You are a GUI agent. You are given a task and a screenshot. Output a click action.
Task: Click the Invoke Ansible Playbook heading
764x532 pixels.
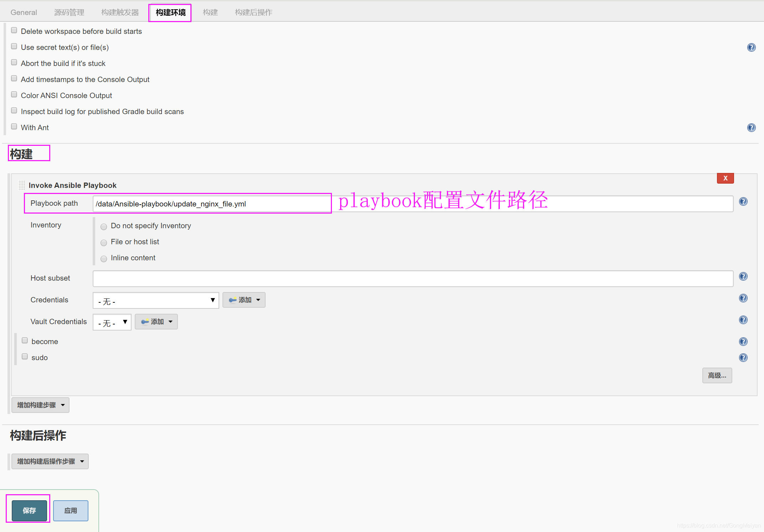(72, 185)
